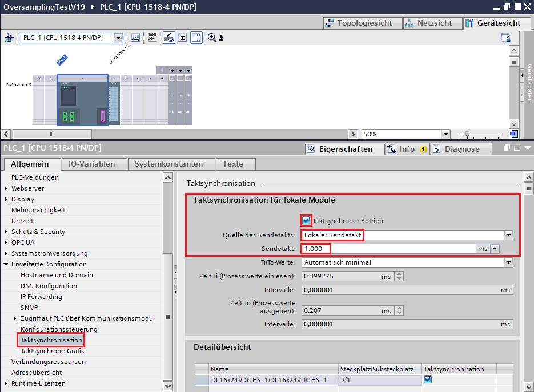Select Taktsynchrone Grafik in the tree
534x392 pixels.
pyautogui.click(x=52, y=351)
